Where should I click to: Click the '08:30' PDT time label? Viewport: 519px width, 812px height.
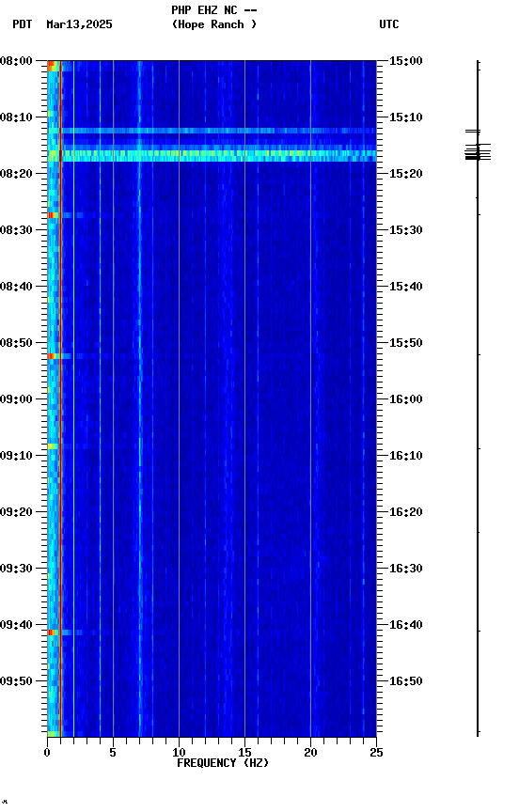16,230
